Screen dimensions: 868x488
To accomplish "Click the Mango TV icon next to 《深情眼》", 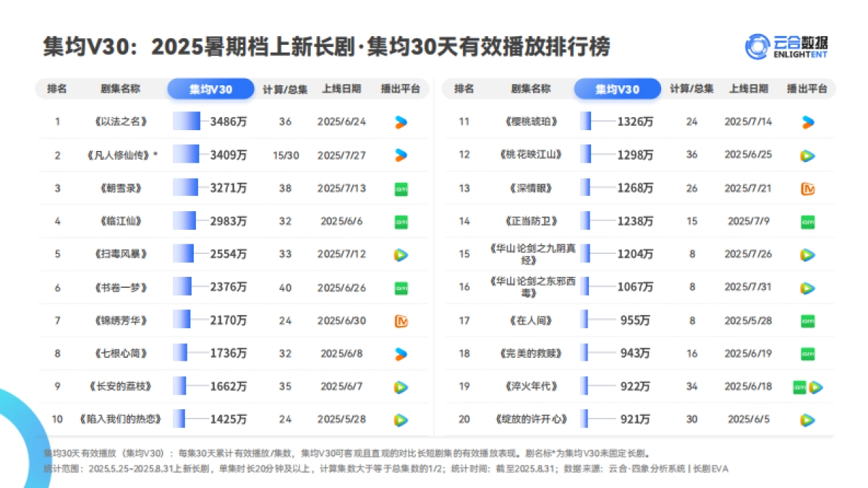I will pos(807,187).
